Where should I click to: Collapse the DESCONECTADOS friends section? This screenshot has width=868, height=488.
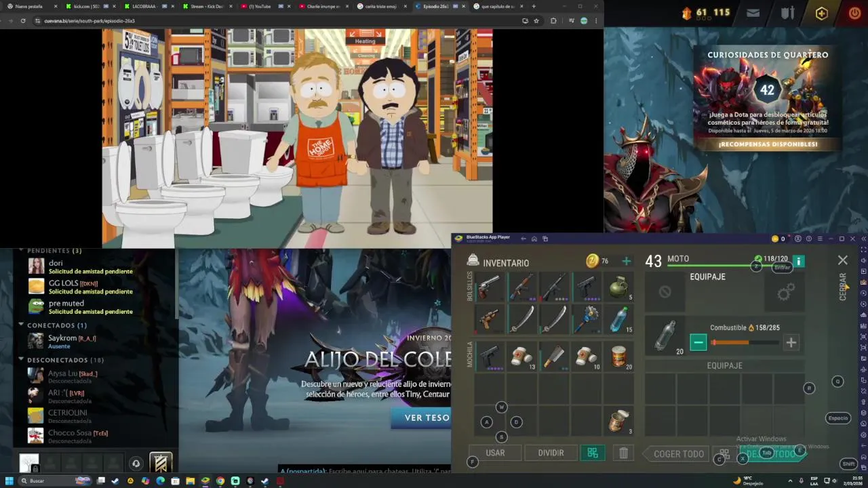coord(21,360)
